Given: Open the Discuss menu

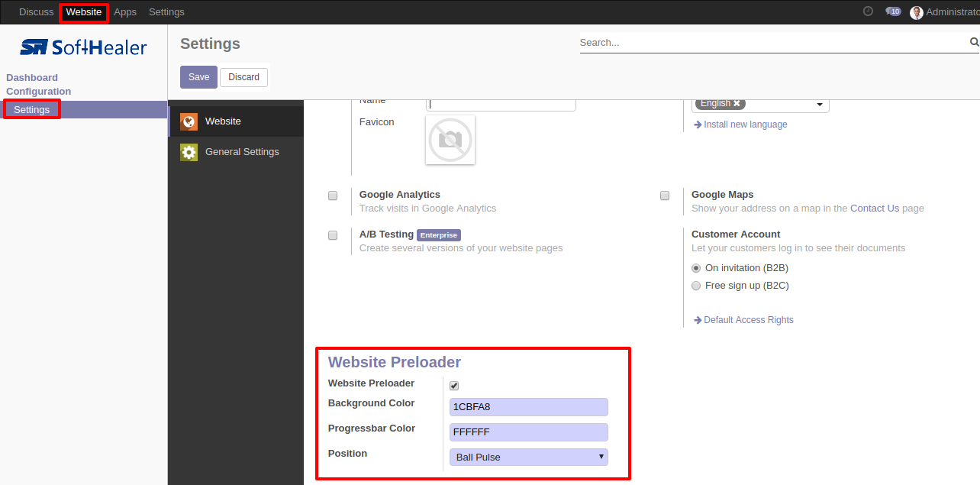Looking at the screenshot, I should coord(37,11).
